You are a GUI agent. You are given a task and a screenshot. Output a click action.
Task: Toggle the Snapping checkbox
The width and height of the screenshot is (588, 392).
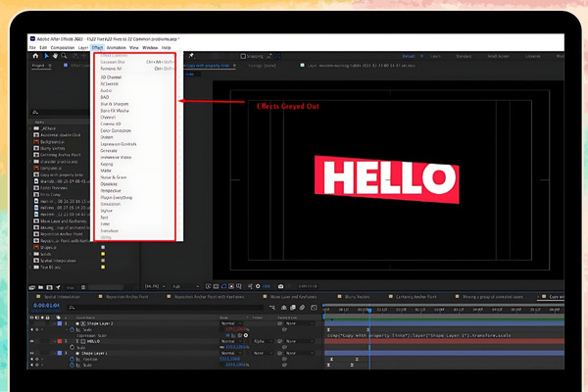(x=243, y=56)
